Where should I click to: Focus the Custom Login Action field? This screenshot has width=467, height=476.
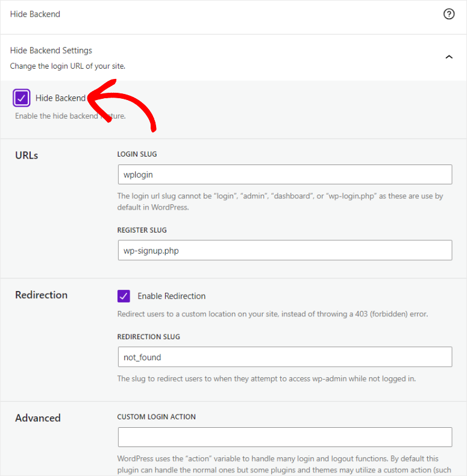click(285, 437)
